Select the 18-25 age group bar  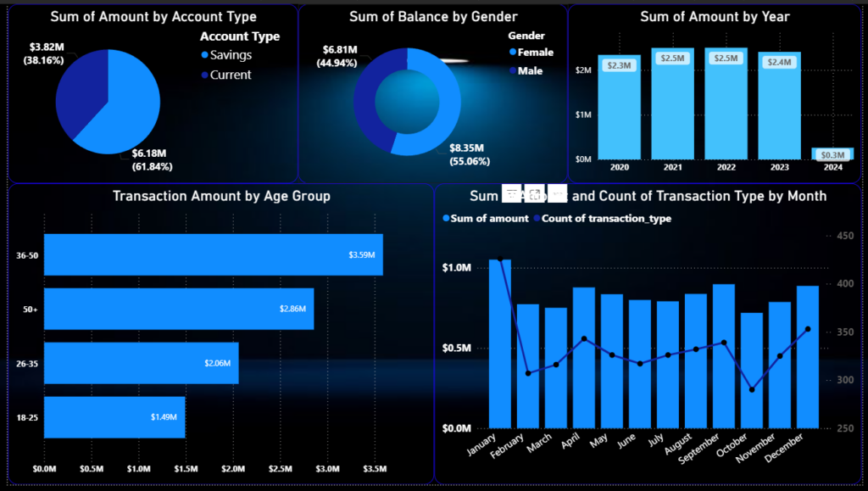(x=114, y=417)
